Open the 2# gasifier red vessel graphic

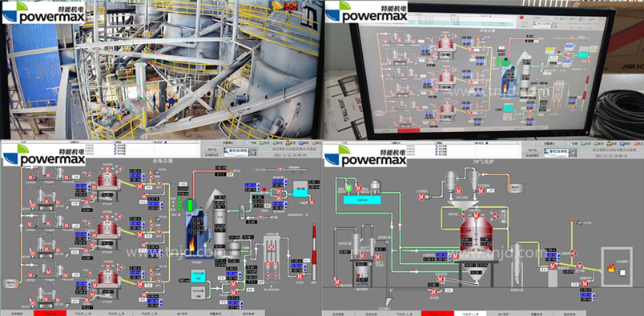tap(477, 234)
